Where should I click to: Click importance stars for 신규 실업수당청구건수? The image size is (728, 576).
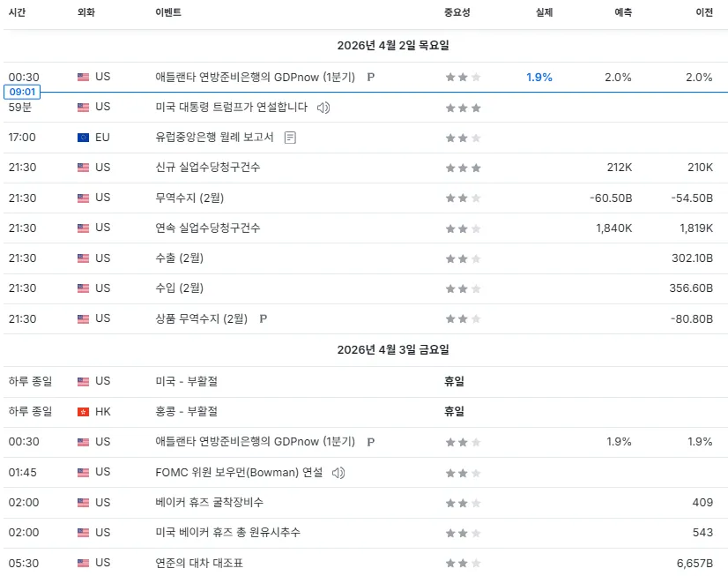tap(463, 168)
